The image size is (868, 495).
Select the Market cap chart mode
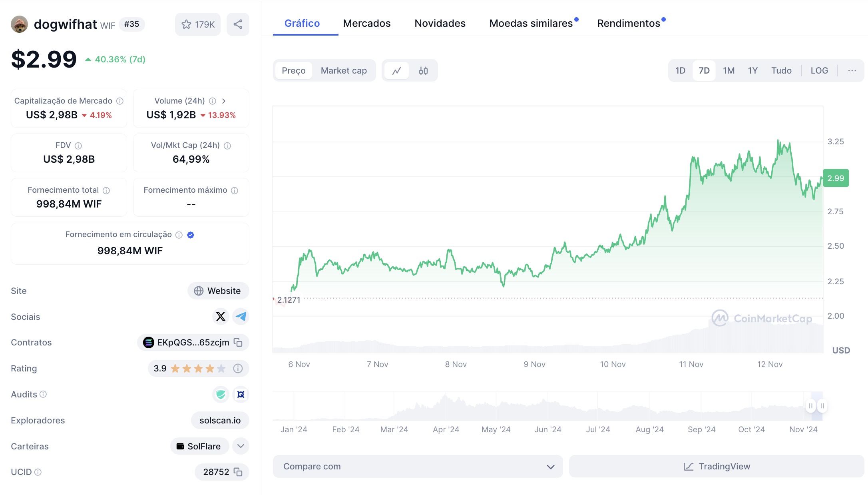click(344, 71)
